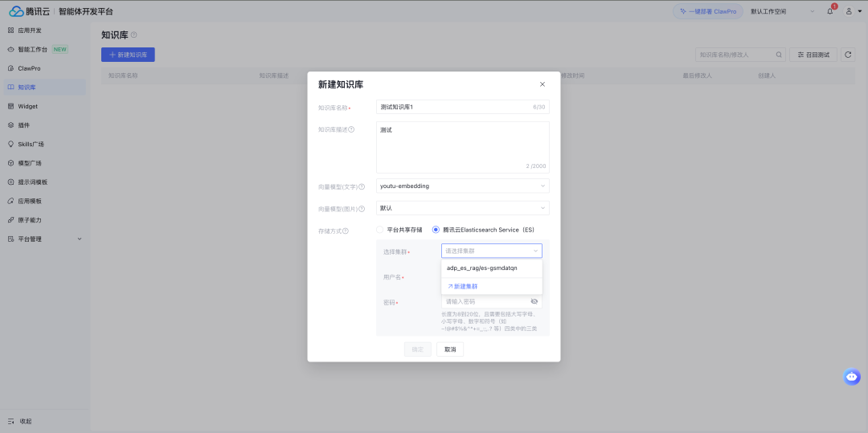Click the 确定 button
Image resolution: width=868 pixels, height=433 pixels.
coord(418,349)
